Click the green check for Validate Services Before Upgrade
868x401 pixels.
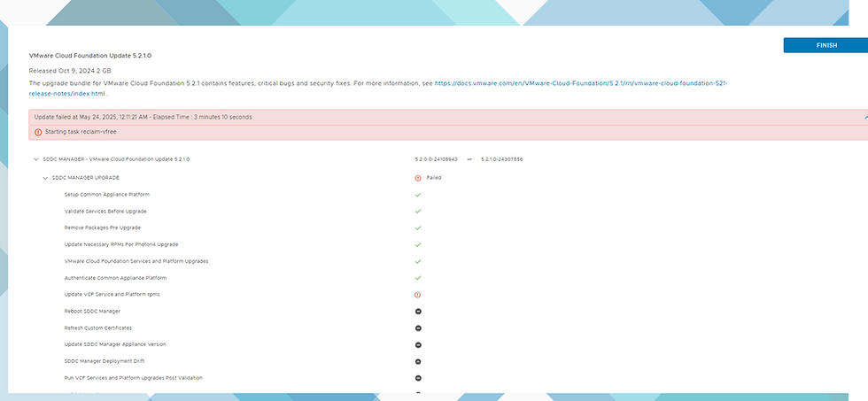coord(418,212)
